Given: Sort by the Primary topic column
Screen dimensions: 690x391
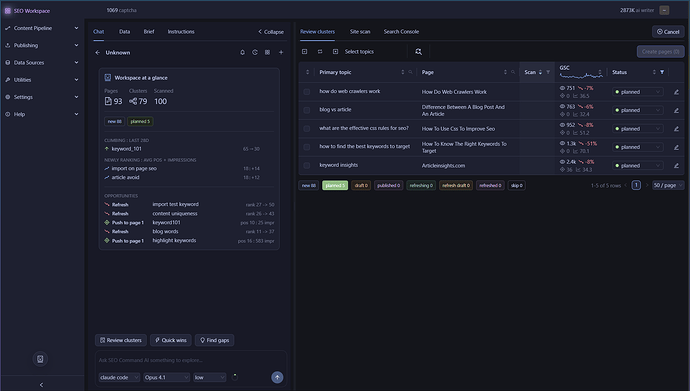Looking at the screenshot, I should tap(403, 72).
